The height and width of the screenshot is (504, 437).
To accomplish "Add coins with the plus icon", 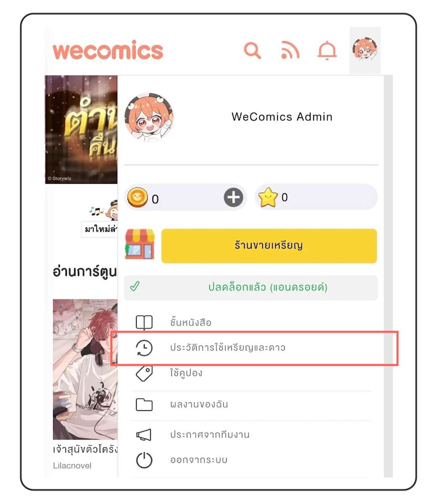I will pos(234,197).
